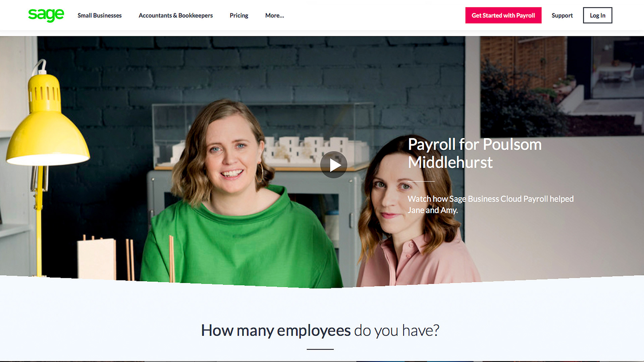This screenshot has height=362, width=644.
Task: Open the Small Businesses menu
Action: [100, 15]
